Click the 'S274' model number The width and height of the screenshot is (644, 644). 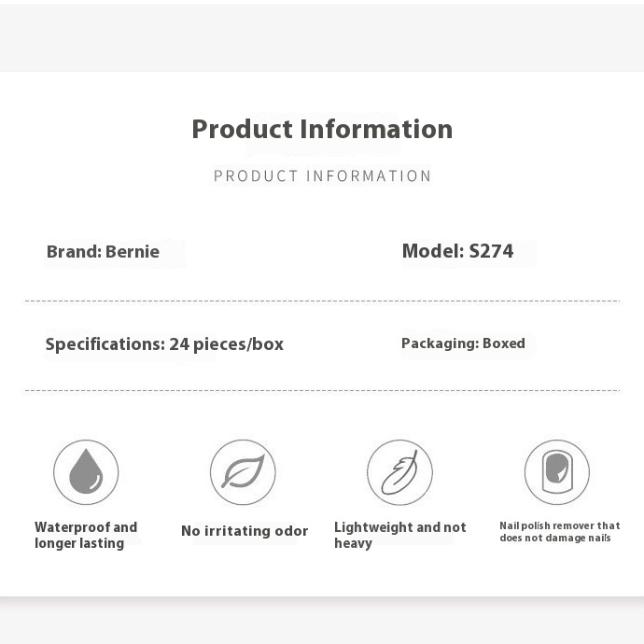[x=491, y=251]
